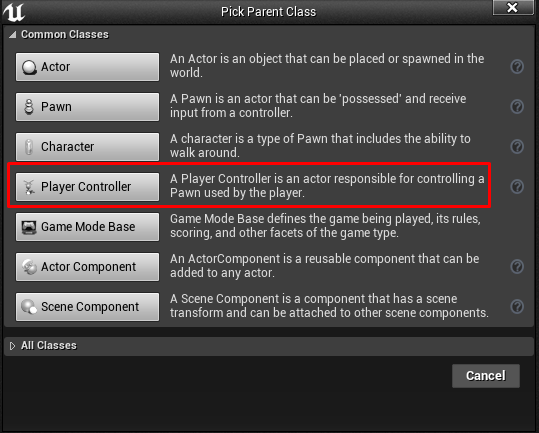Pick the Scene Component class
539x433 pixels.
point(87,307)
